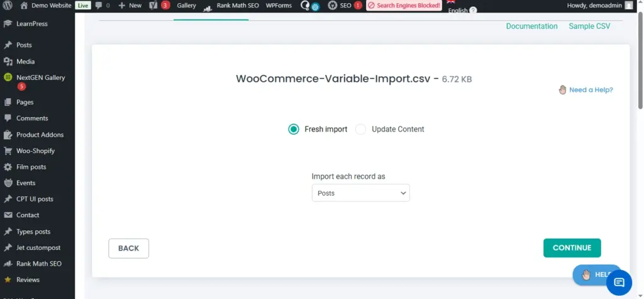The height and width of the screenshot is (299, 644).
Task: Click the Live status badge
Action: (x=83, y=6)
